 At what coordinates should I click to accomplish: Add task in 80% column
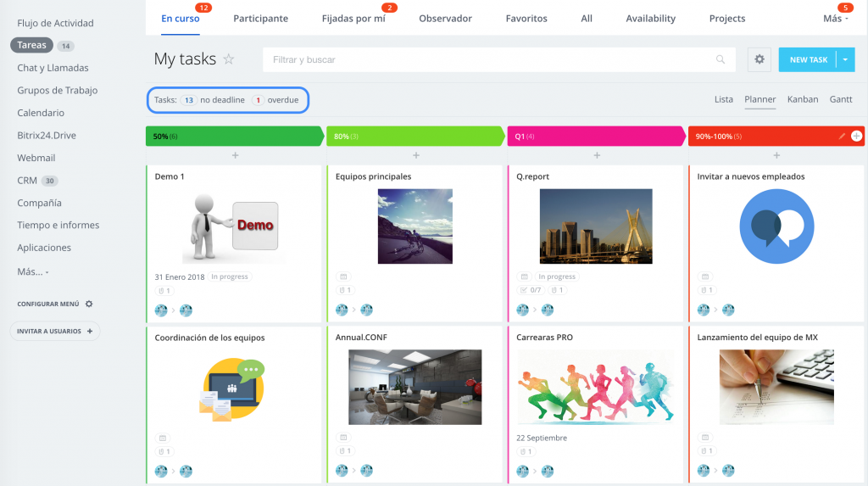(415, 156)
